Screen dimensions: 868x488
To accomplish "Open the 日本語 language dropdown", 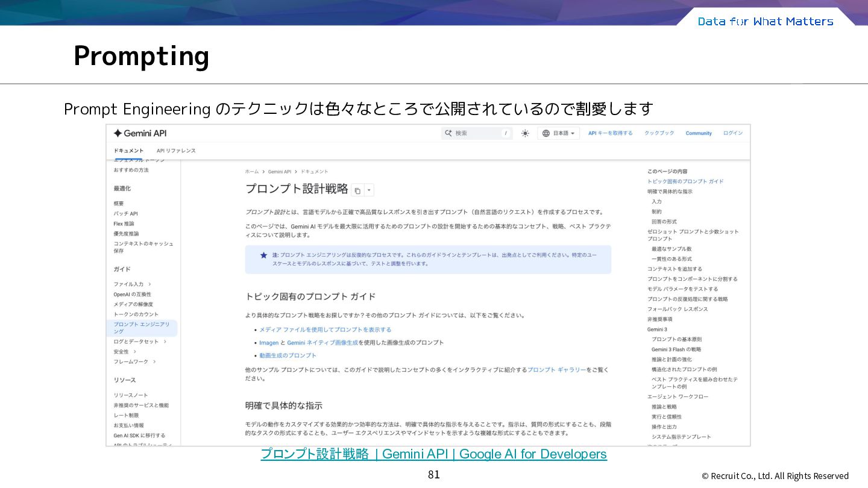I will coord(558,133).
